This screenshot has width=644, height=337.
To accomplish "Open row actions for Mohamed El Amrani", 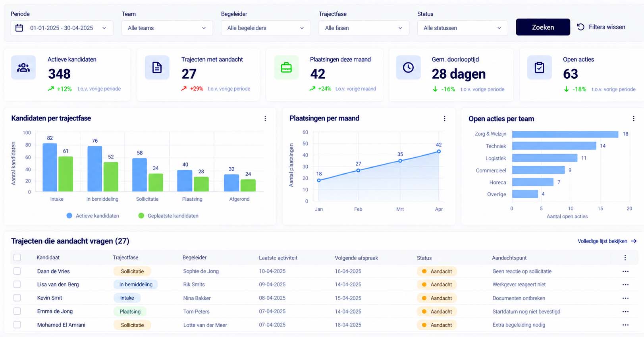I will tap(626, 325).
